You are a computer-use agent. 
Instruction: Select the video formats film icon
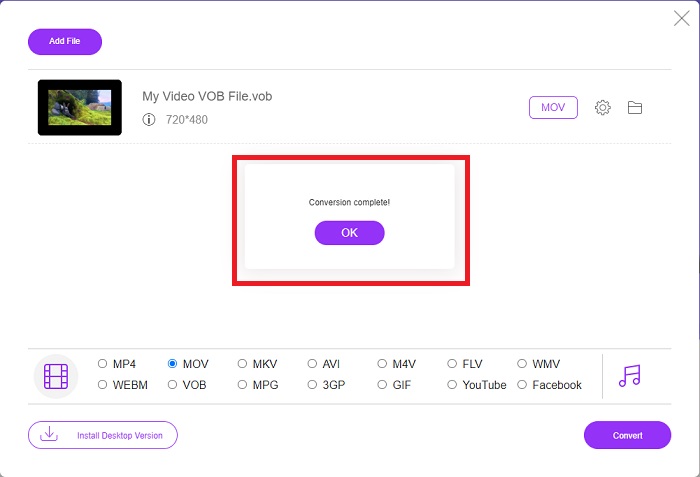56,376
